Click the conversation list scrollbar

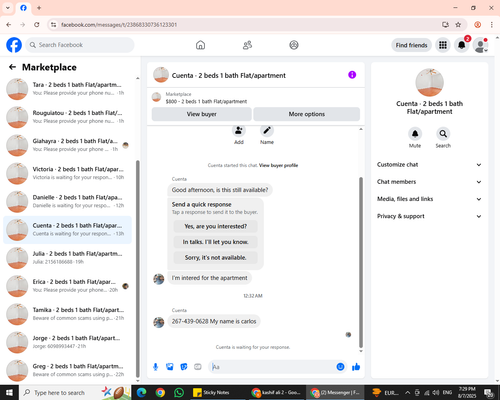pyautogui.click(x=138, y=269)
